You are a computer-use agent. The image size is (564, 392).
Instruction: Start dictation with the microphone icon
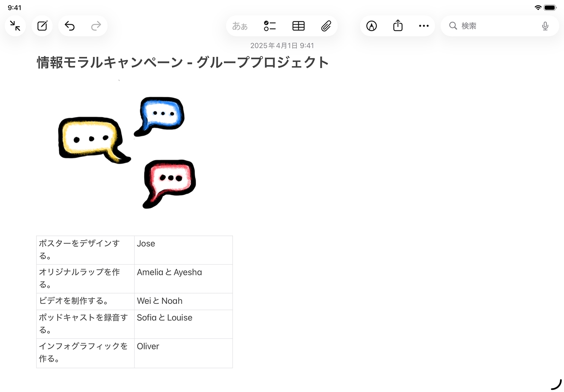pos(545,26)
